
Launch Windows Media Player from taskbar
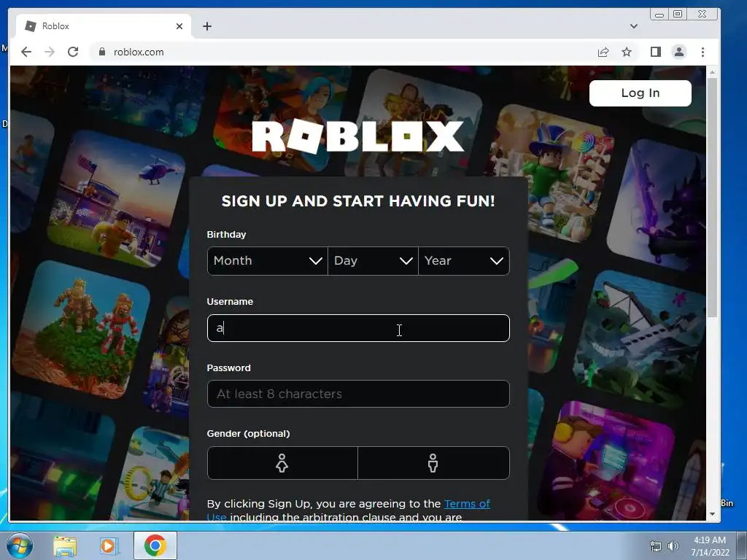pos(108,546)
